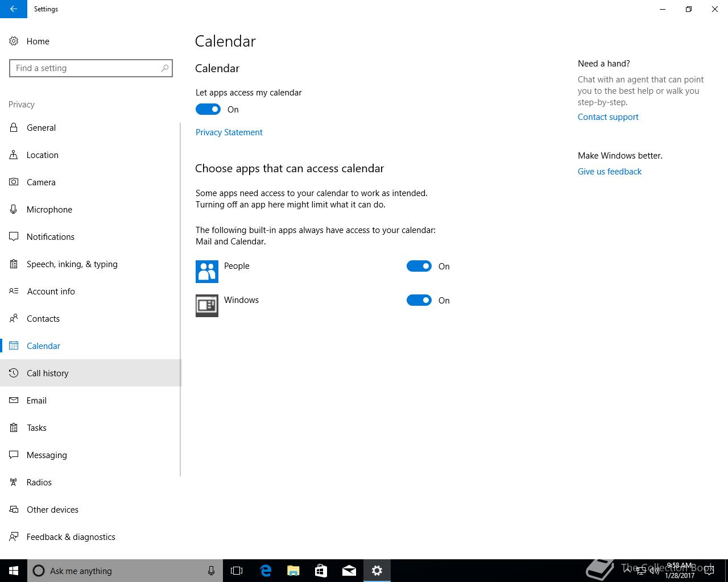Click the Email envelope icon in sidebar
Screen dimensions: 728x582
tap(14, 400)
